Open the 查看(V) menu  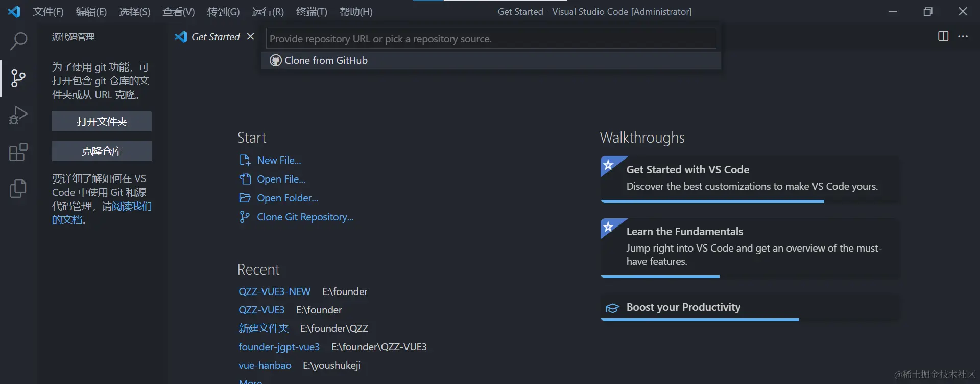click(x=179, y=12)
